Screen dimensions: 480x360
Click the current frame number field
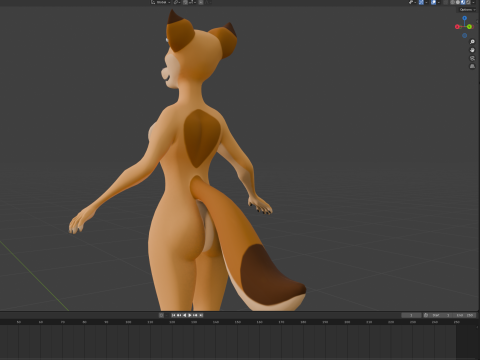(x=411, y=315)
